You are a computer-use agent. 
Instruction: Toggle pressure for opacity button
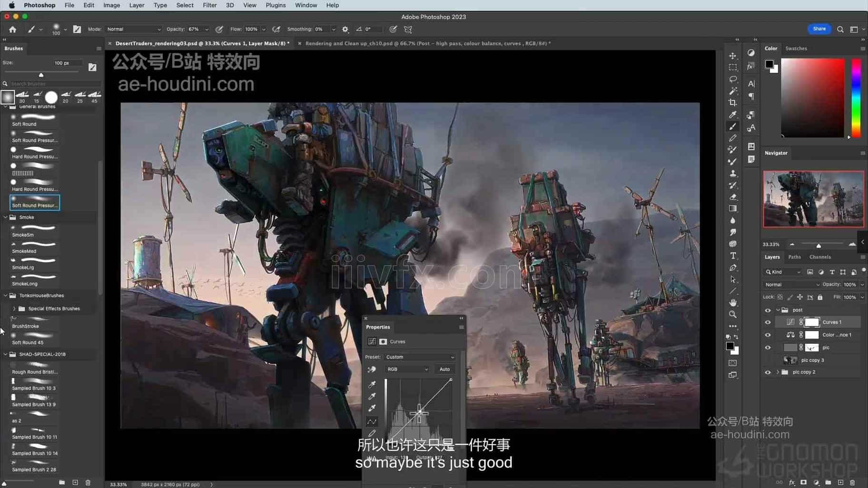[x=219, y=29]
